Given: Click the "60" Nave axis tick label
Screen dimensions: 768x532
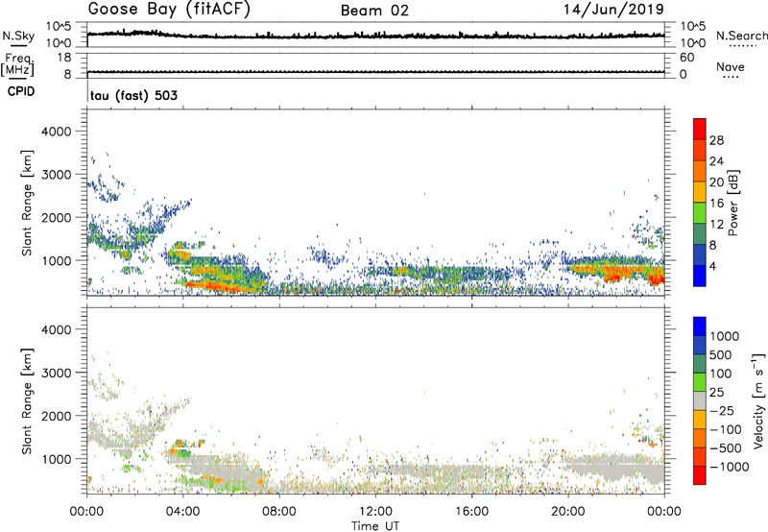Looking at the screenshot, I should [x=686, y=58].
